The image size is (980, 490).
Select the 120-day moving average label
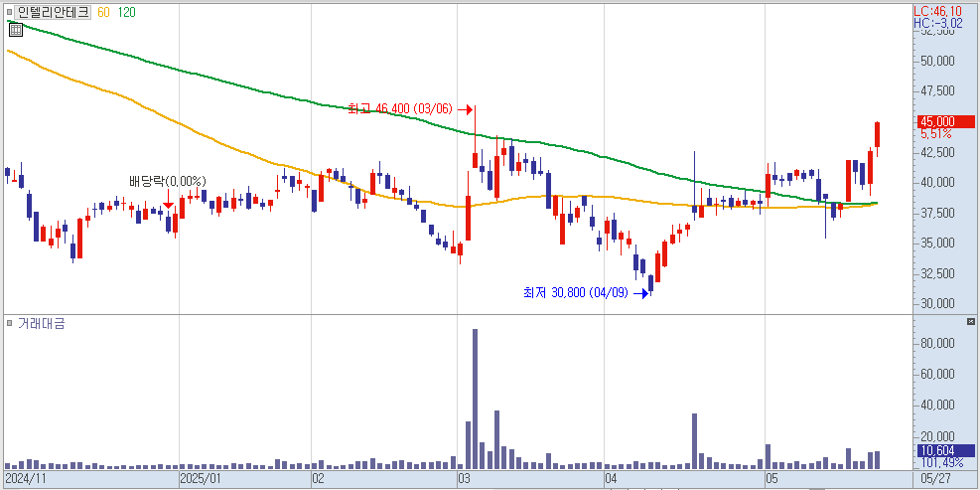click(x=126, y=12)
